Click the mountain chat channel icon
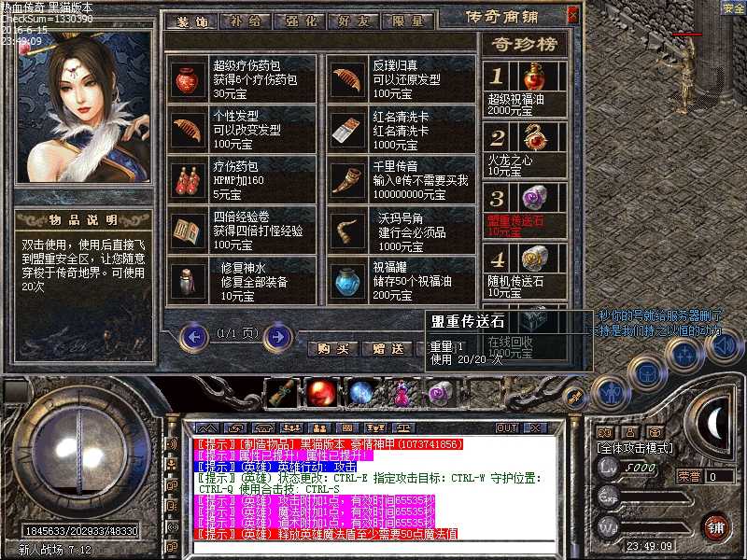The image size is (747, 560). (207, 428)
